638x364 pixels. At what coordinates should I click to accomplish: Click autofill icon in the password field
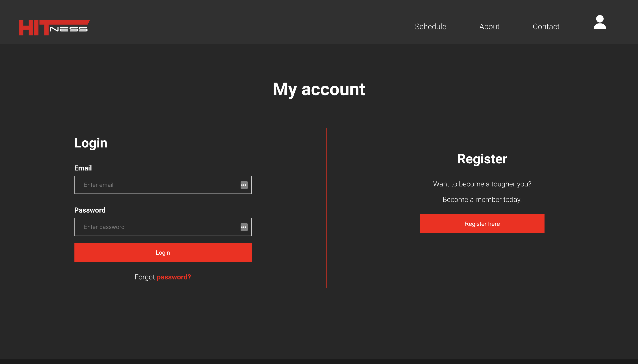[x=244, y=227]
